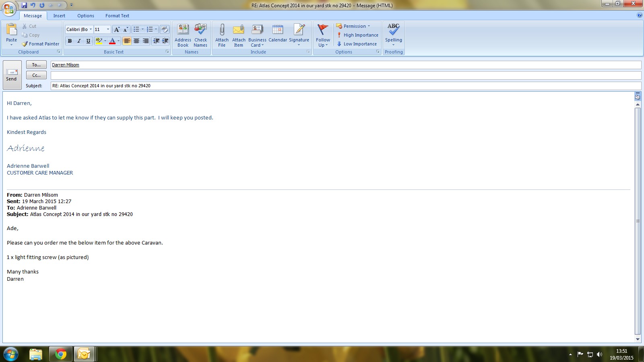Click in the Cc field
Viewport: 644px width, 362px height.
tap(346, 75)
